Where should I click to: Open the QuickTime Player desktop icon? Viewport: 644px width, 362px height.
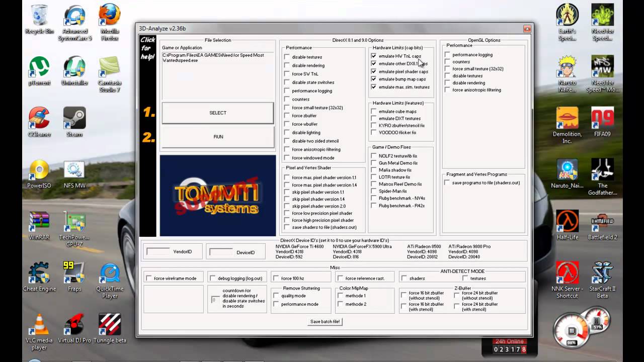coord(110,281)
